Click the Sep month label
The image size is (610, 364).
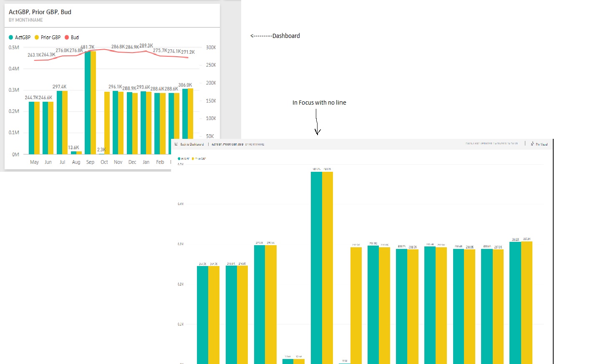[x=90, y=162]
